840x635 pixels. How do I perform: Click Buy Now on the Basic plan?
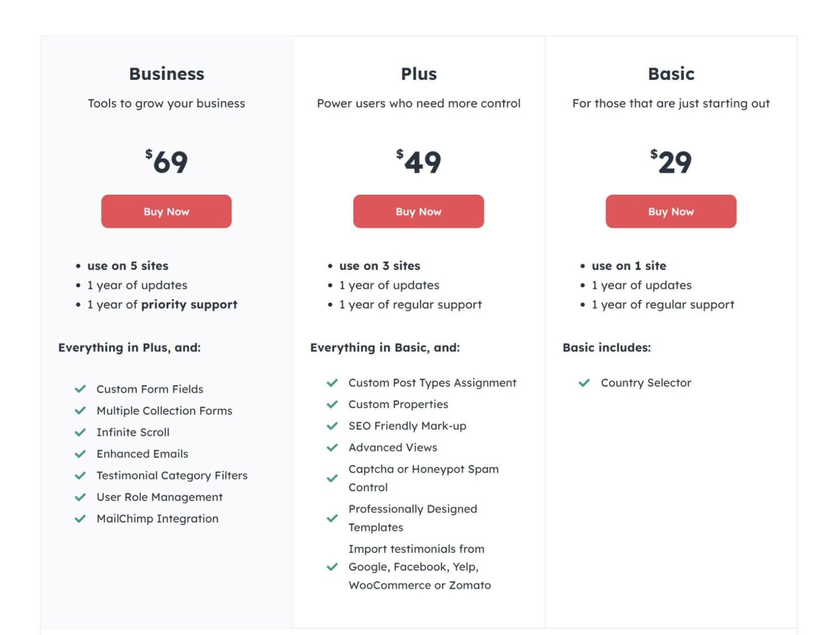[670, 211]
